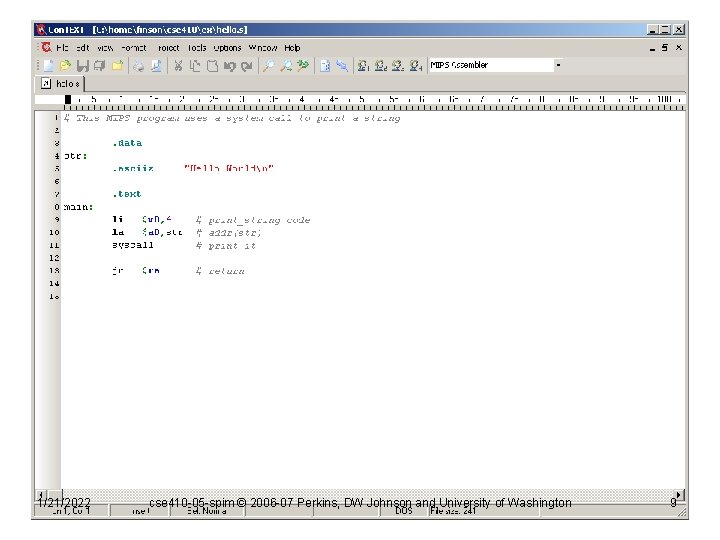Click the horizontal scrollbar left arrow

(x=41, y=495)
